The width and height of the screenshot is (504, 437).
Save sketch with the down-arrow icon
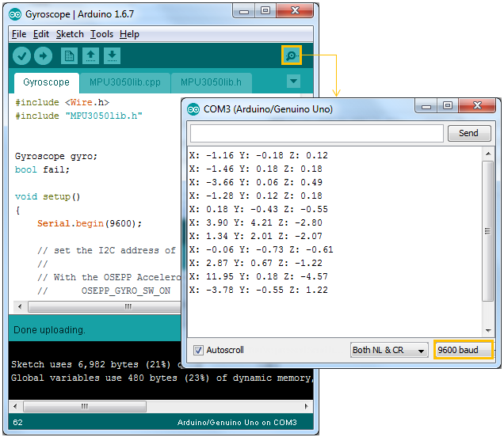pyautogui.click(x=113, y=55)
